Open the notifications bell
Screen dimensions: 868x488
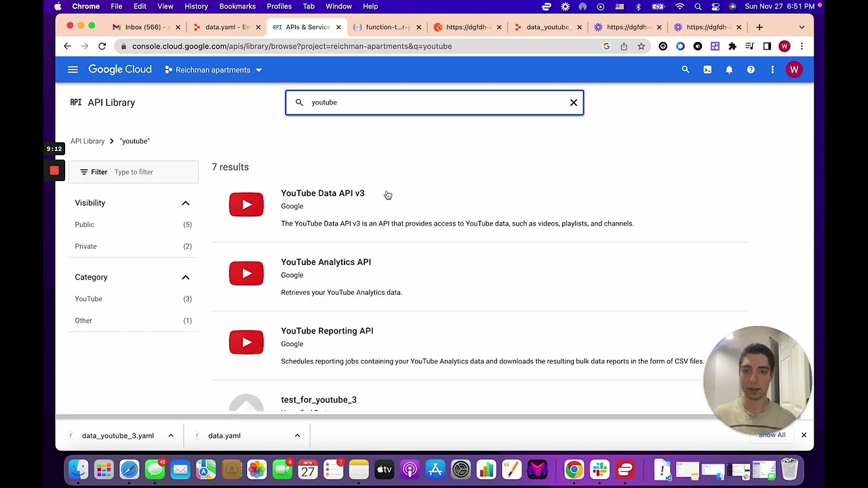[729, 70]
